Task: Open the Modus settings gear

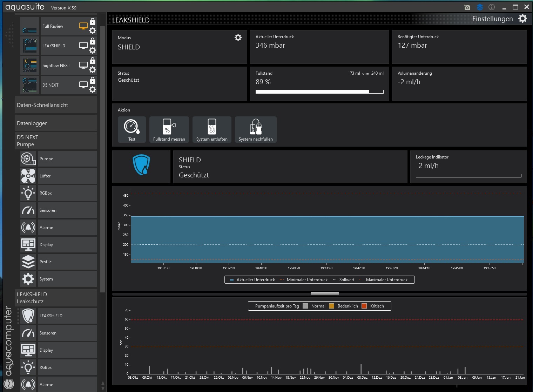Action: 238,38
